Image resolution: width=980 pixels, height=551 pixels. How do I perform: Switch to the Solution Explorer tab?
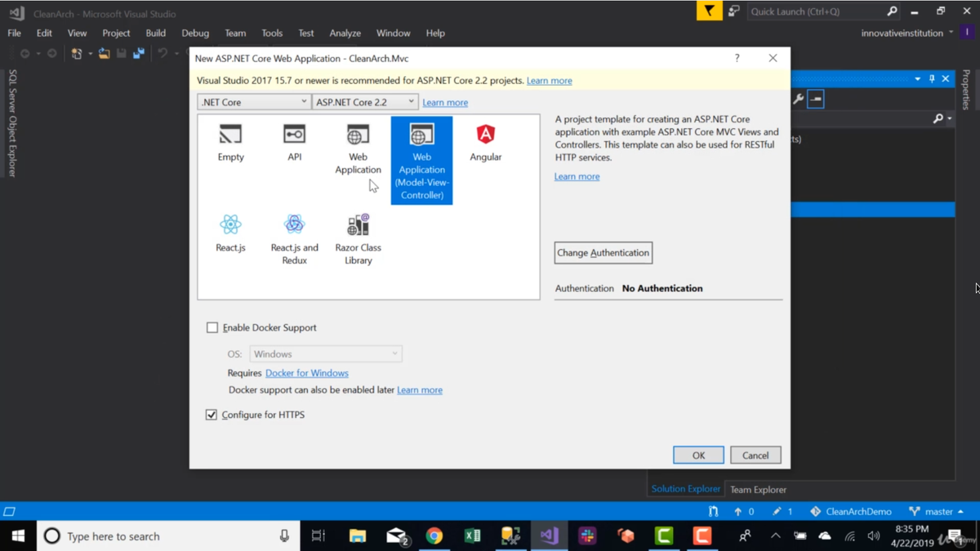(685, 488)
